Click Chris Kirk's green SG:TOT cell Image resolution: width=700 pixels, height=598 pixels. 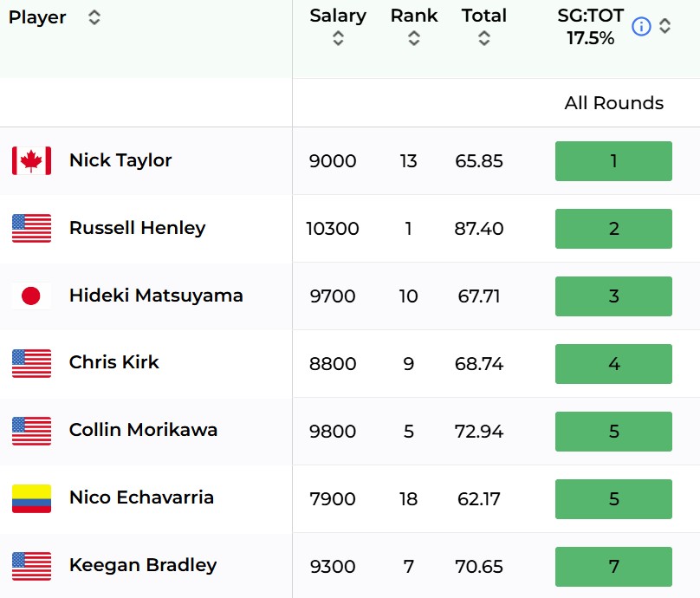[613, 364]
